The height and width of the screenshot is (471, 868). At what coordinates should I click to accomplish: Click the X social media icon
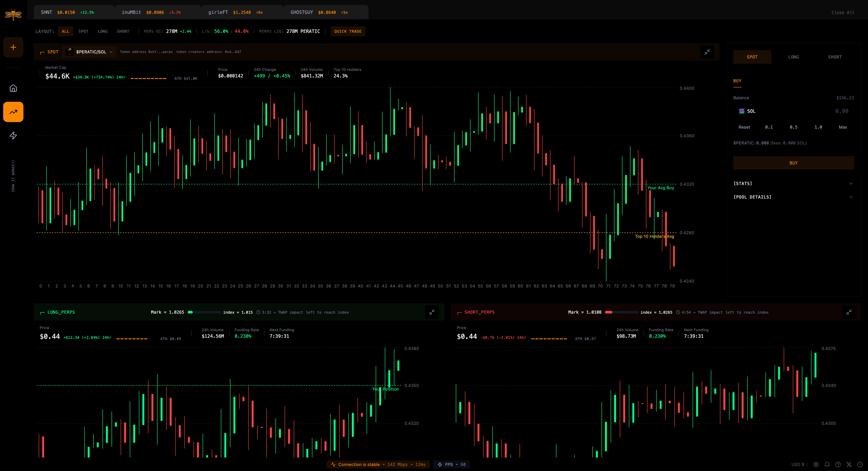849,464
